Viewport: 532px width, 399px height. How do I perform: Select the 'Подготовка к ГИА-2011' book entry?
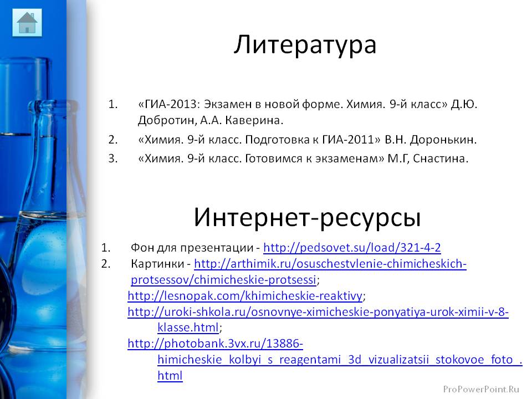(x=263, y=140)
